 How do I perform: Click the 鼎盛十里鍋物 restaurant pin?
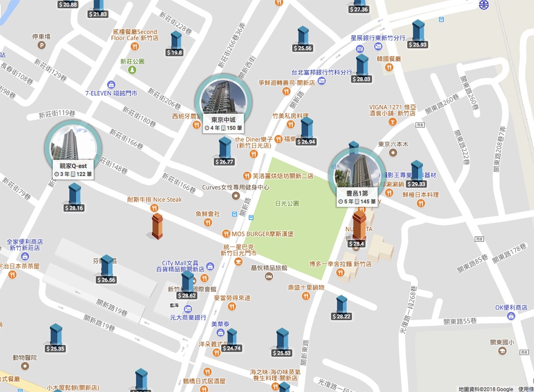(x=306, y=296)
